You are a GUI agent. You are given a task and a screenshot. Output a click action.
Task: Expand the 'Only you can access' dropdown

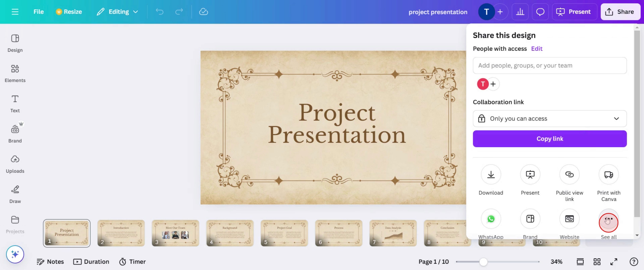pyautogui.click(x=550, y=118)
